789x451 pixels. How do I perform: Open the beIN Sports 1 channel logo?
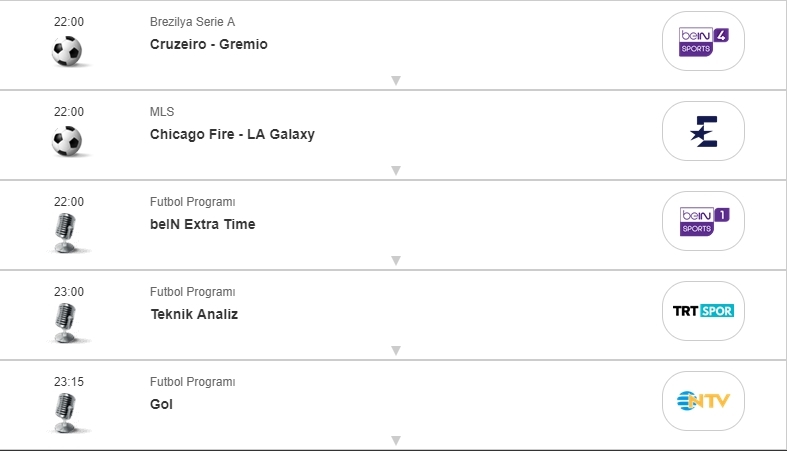[x=703, y=221]
